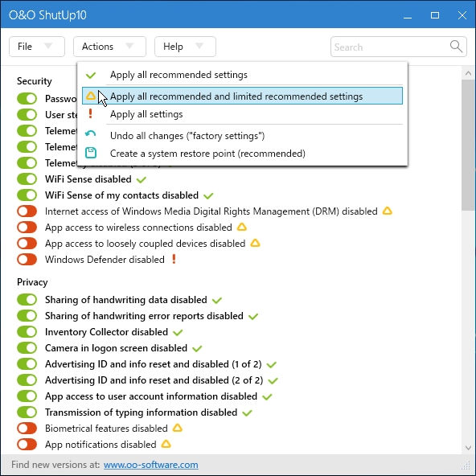Click the vertical scrollbar thumb
The height and width of the screenshot is (476, 476).
pos(468,145)
